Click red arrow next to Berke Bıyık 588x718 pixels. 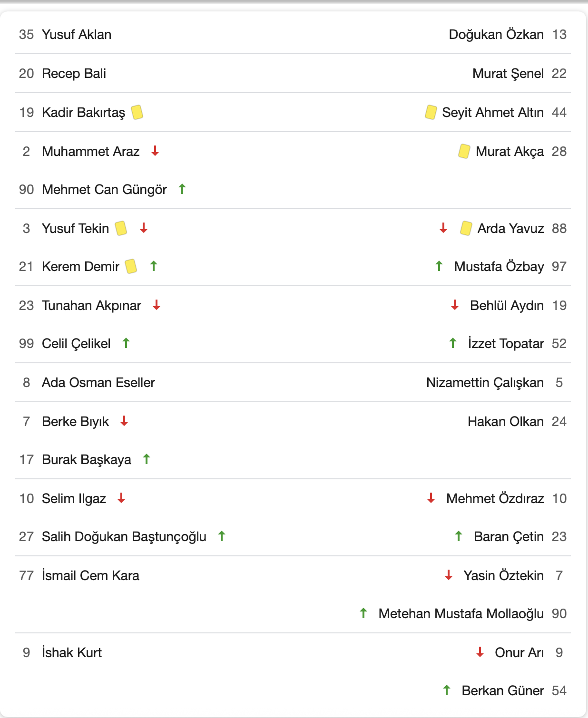click(x=124, y=421)
